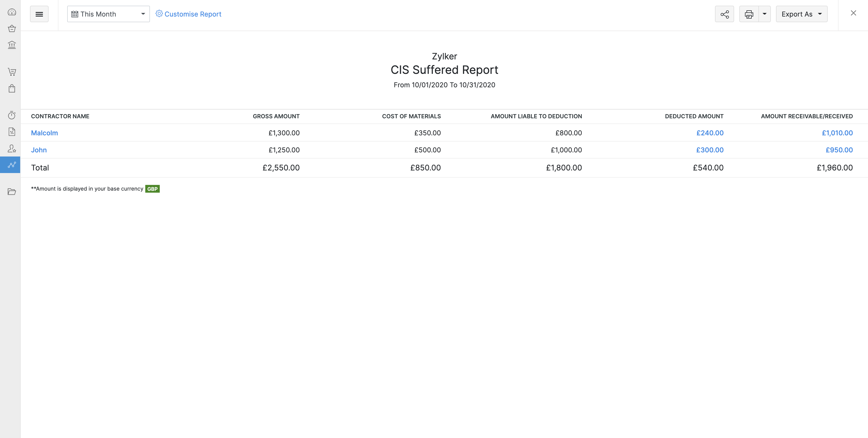
Task: Expand the print options dropdown arrow
Action: point(765,14)
